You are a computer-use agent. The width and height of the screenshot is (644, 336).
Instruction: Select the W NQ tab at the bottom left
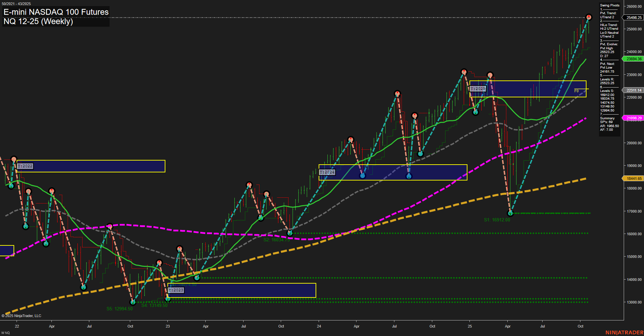coord(6,333)
